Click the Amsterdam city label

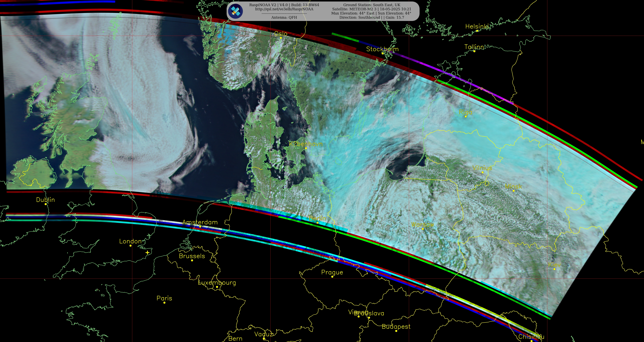click(200, 222)
